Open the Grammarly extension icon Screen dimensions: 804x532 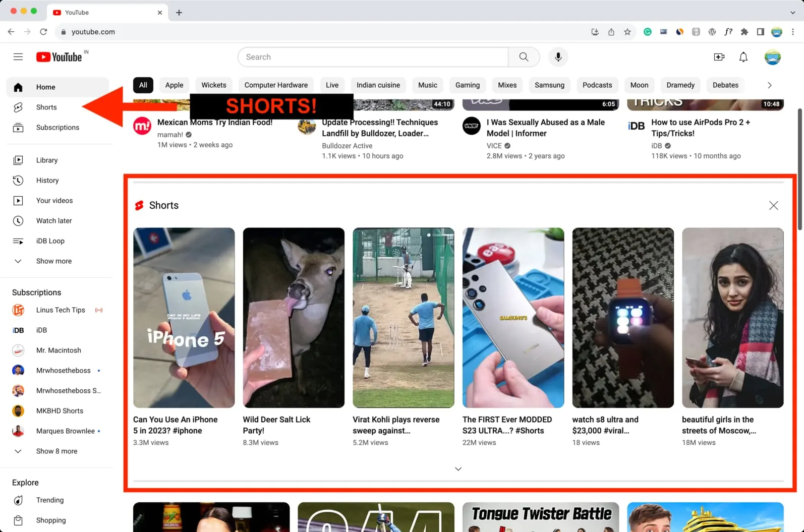648,32
